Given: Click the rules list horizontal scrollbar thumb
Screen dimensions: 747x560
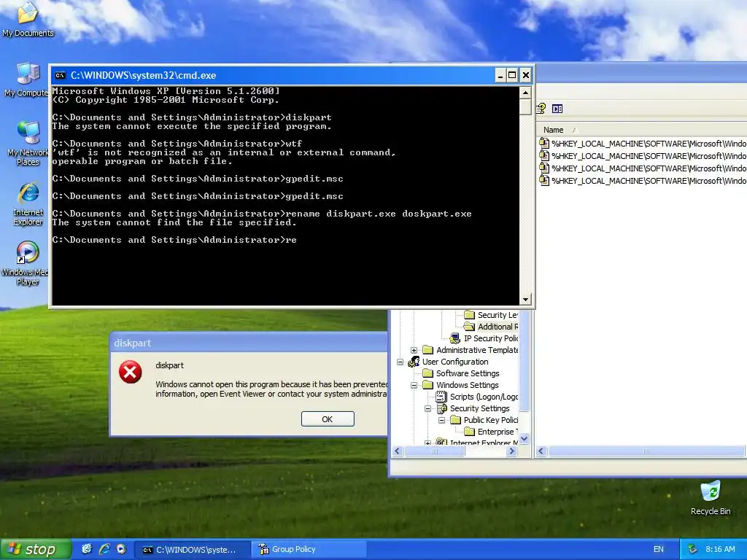Looking at the screenshot, I should pos(646,451).
